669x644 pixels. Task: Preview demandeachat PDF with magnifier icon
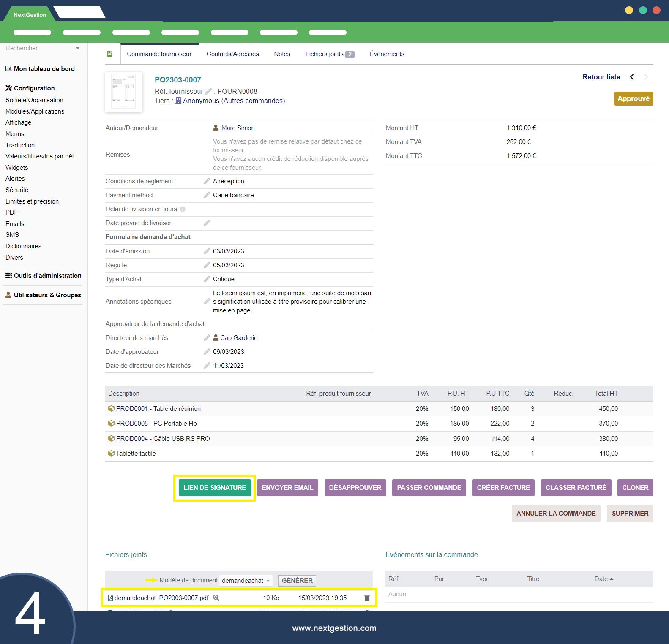(216, 598)
